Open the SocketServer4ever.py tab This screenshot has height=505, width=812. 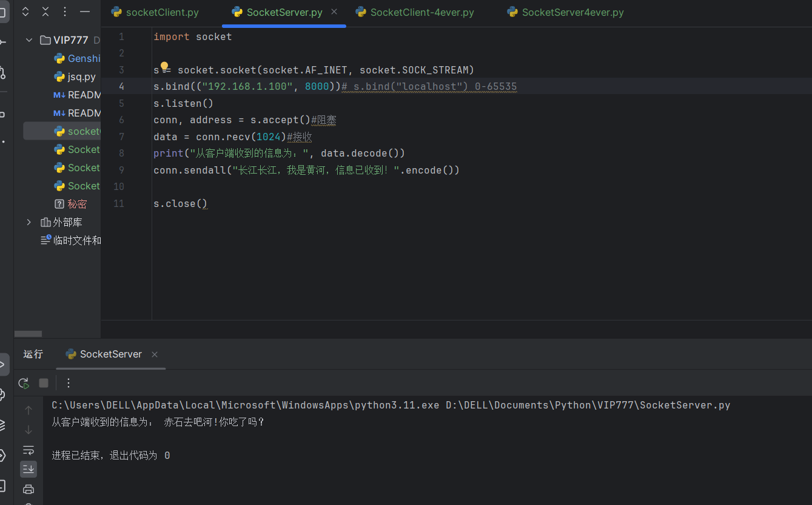point(572,12)
